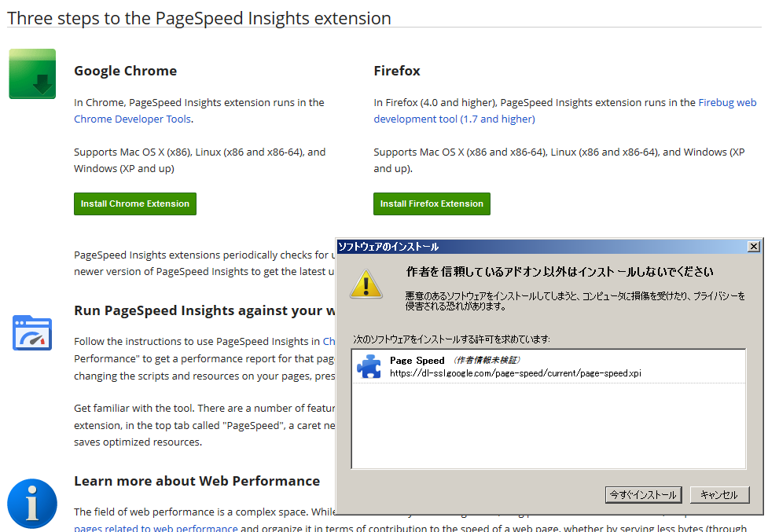Open the Chrome Developer Tools link
The height and width of the screenshot is (532, 779).
pyautogui.click(x=132, y=119)
